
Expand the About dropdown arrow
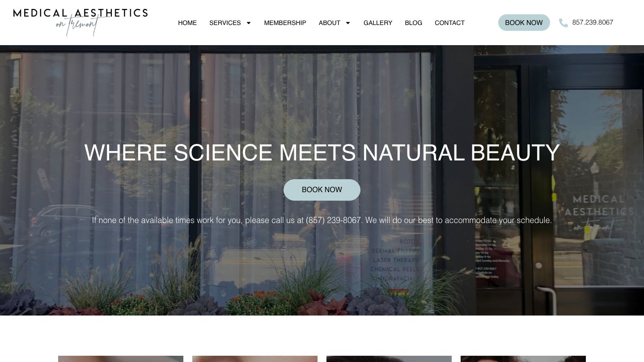pyautogui.click(x=348, y=23)
